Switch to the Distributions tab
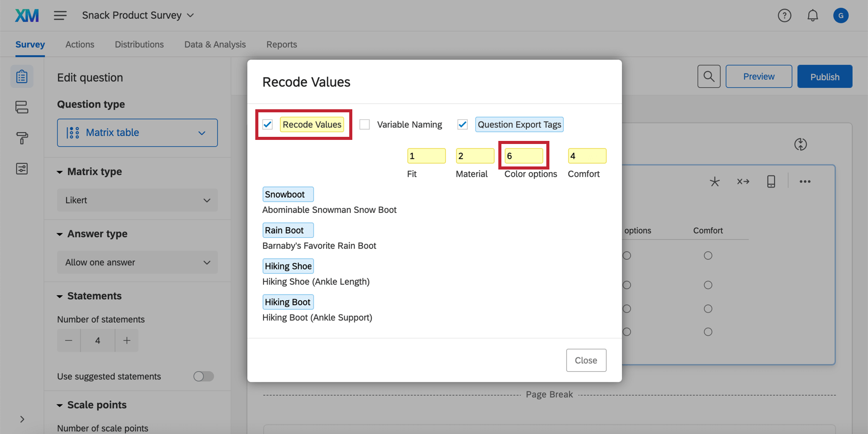Image resolution: width=868 pixels, height=434 pixels. click(x=139, y=44)
